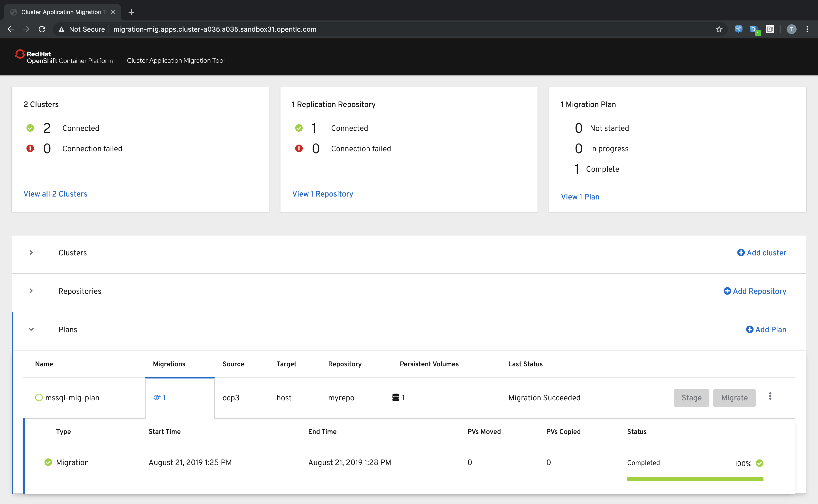Collapse the Plans section
This screenshot has width=818, height=504.
click(31, 329)
